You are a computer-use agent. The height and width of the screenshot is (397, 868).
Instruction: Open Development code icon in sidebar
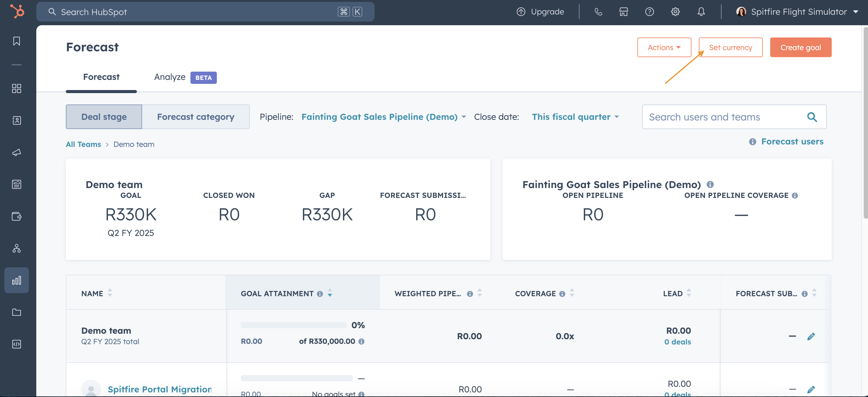pos(17,344)
